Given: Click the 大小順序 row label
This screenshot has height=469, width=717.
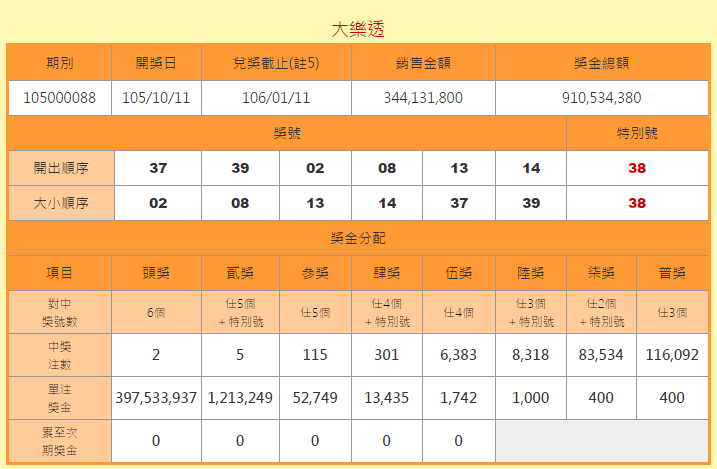Looking at the screenshot, I should (61, 203).
